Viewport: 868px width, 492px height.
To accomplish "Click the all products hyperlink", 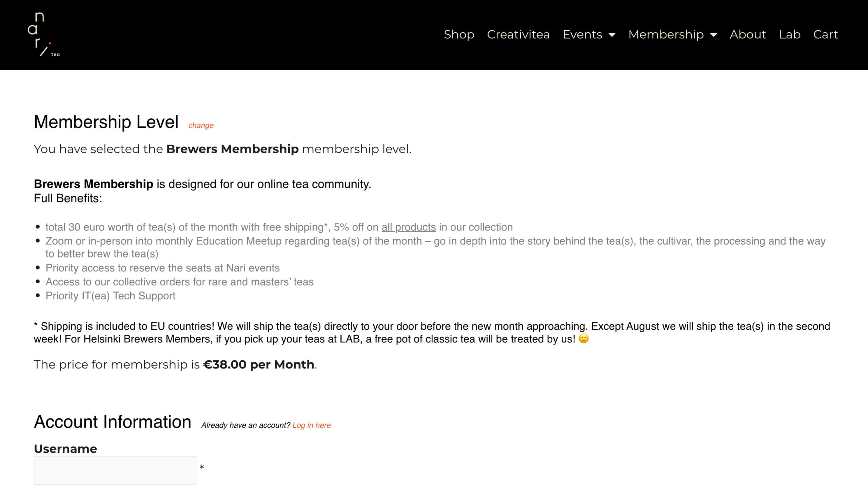I will click(408, 227).
